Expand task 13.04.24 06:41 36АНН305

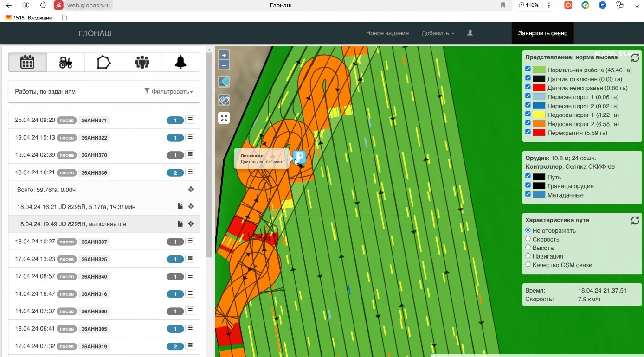click(x=104, y=328)
